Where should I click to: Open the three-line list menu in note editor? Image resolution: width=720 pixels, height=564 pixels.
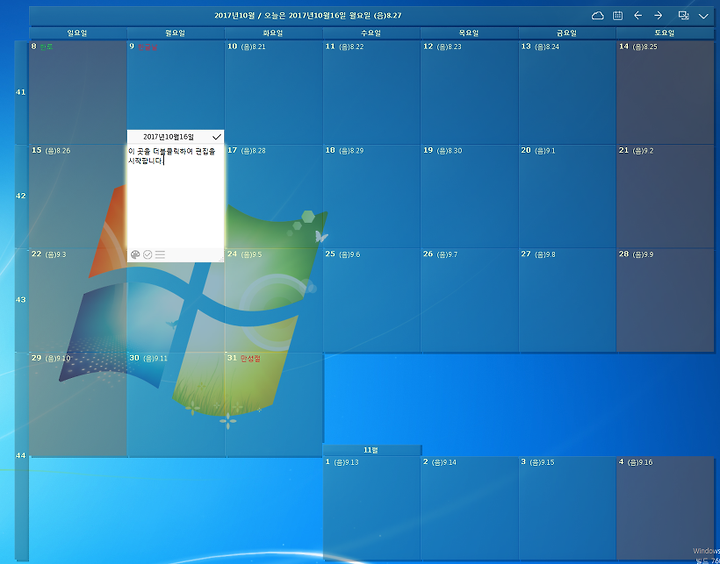coord(160,254)
